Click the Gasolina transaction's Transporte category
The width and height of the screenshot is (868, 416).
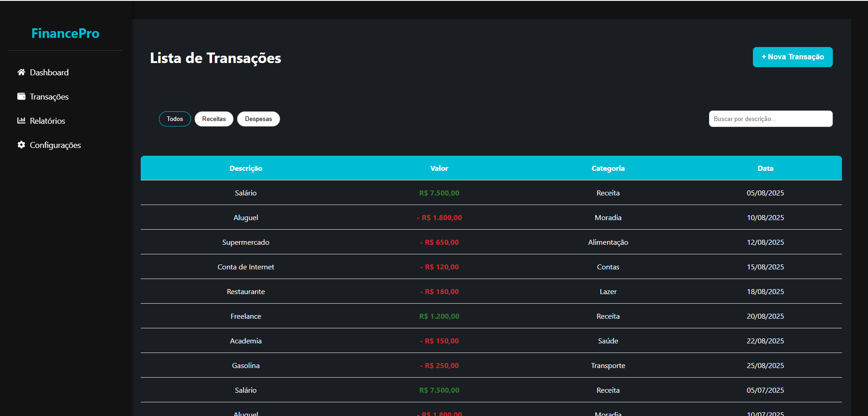pyautogui.click(x=608, y=365)
